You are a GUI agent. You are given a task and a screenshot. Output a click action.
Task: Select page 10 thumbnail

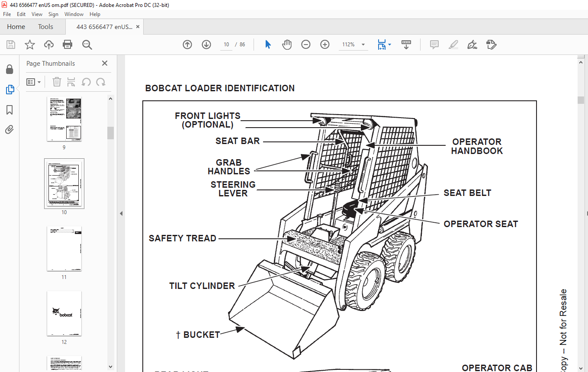pyautogui.click(x=64, y=183)
